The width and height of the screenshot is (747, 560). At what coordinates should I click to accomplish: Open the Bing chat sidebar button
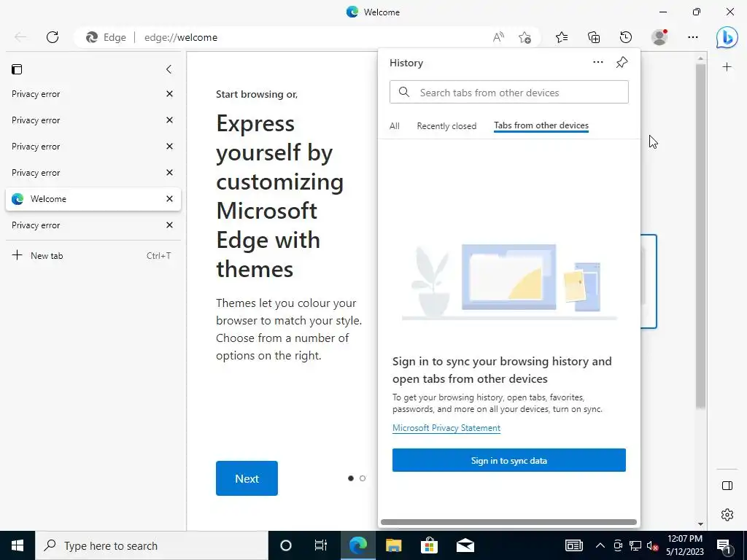pos(727,37)
